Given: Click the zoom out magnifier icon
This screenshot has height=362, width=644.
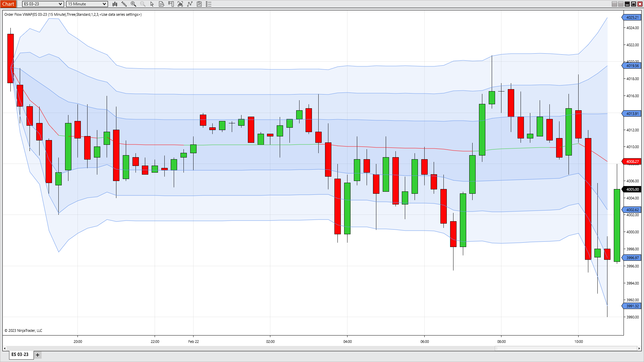Looking at the screenshot, I should pos(143,4).
